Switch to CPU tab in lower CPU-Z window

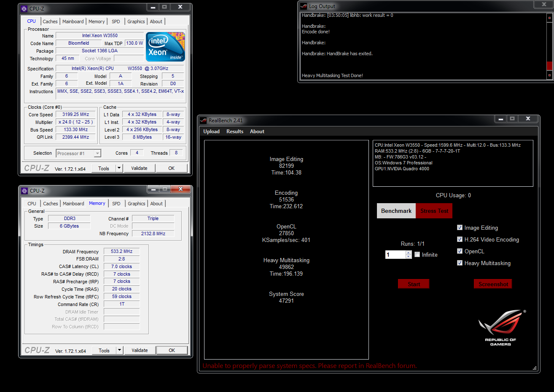(32, 204)
